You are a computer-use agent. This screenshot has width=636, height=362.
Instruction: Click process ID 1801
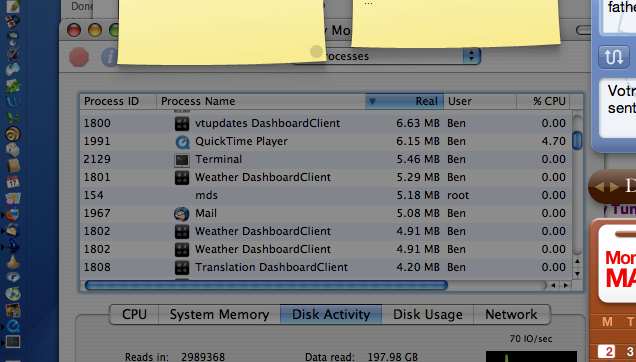97,177
